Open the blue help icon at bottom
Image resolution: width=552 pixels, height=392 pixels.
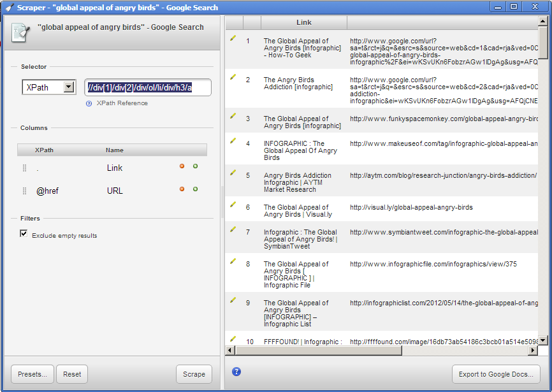tap(236, 372)
